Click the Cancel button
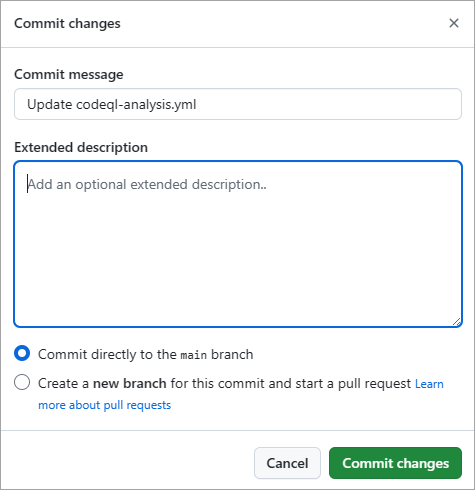 pos(287,463)
